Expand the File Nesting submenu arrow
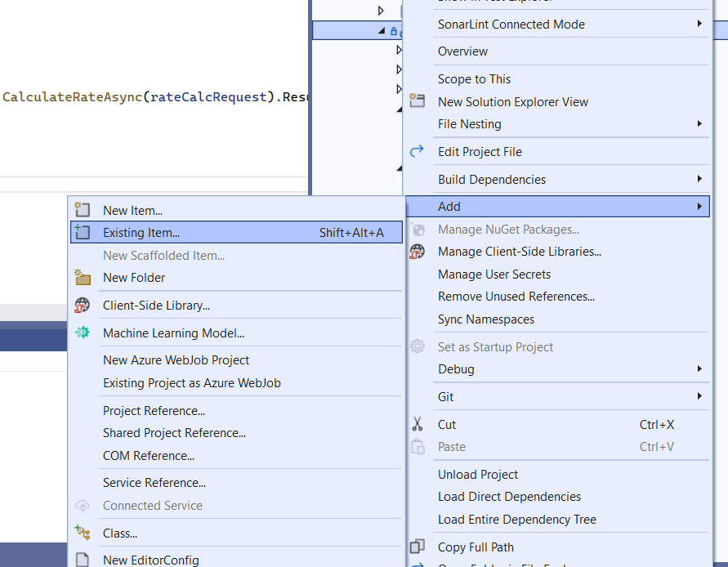The height and width of the screenshot is (567, 728). click(x=699, y=123)
